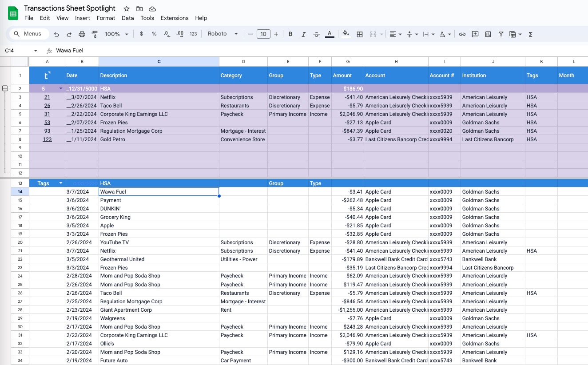Open the text wrapping dropdown
The width and height of the screenshot is (588, 365).
click(428, 34)
